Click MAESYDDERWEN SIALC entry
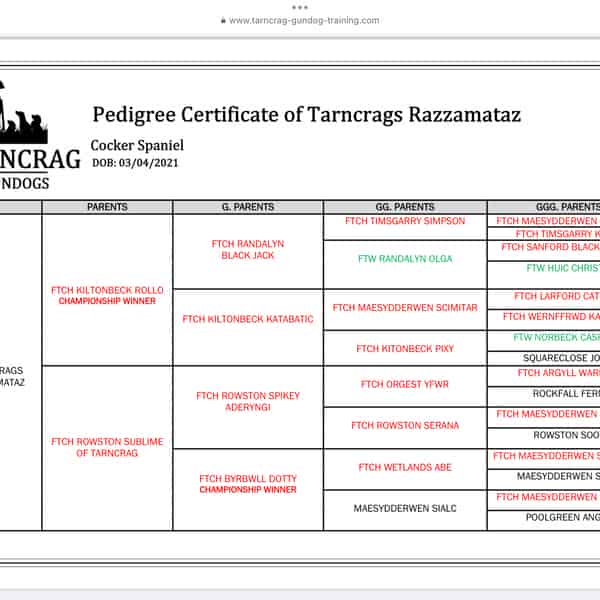 pos(405,509)
